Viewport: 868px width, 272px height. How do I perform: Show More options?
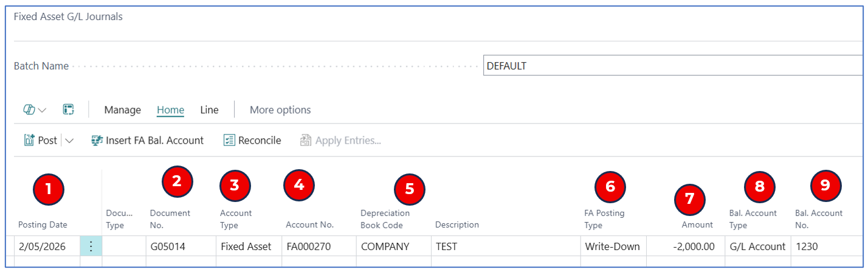pos(280,110)
